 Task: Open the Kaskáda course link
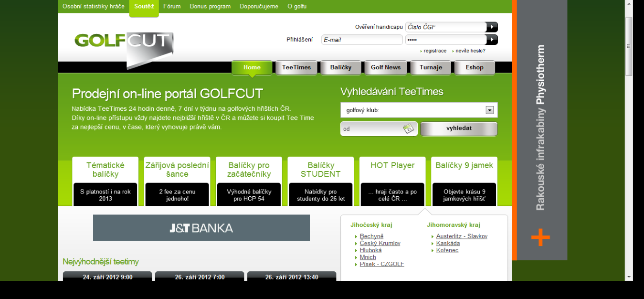[x=448, y=244]
